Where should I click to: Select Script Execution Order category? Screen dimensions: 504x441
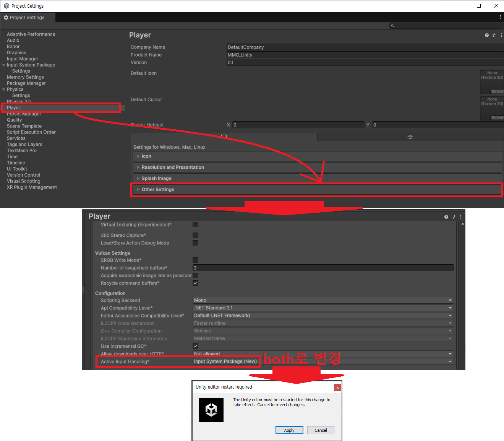31,132
